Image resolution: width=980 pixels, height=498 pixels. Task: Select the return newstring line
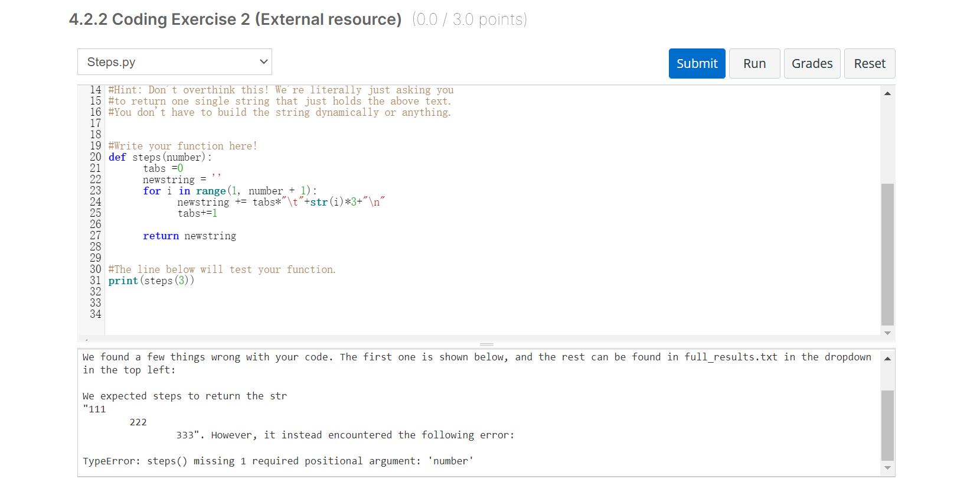coord(189,236)
